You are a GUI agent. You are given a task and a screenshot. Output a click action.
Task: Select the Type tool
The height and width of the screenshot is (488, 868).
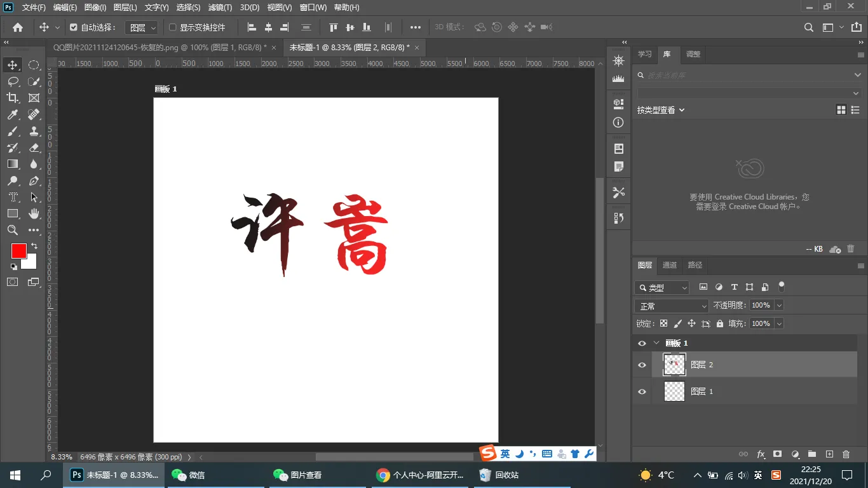[x=13, y=197]
